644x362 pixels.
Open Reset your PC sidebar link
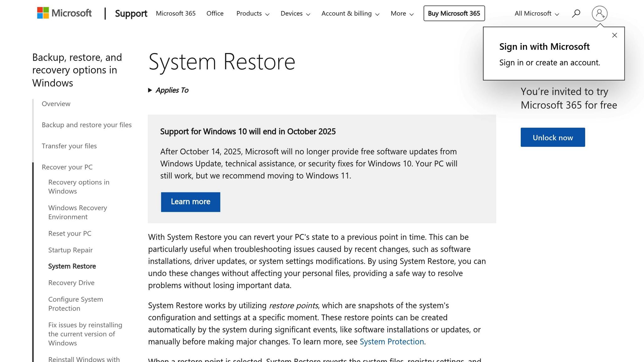point(70,233)
